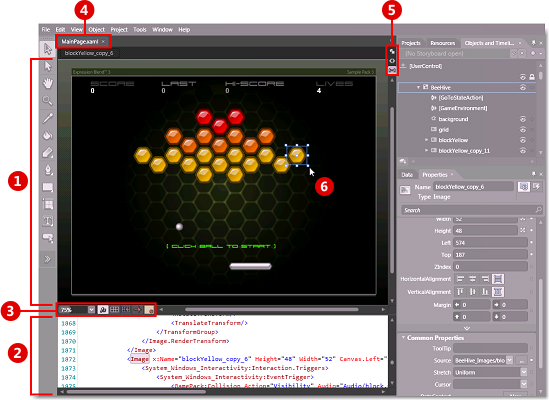
Task: Select the Eyedropper tool
Action: click(48, 118)
